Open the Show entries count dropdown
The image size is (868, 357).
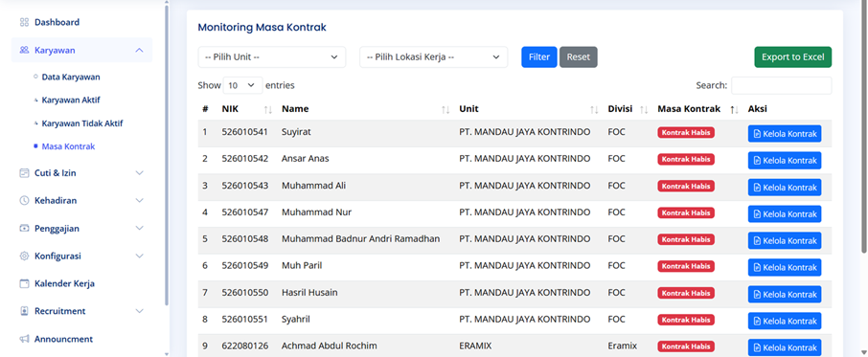pyautogui.click(x=242, y=85)
